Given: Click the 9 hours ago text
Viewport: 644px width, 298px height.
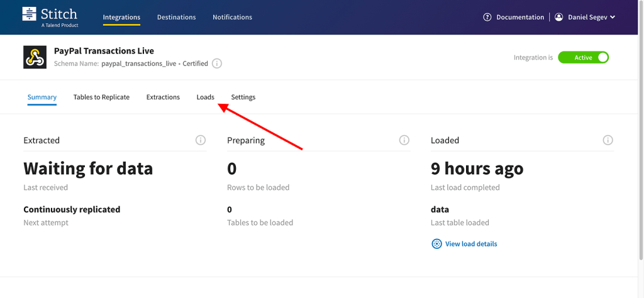Looking at the screenshot, I should click(477, 168).
